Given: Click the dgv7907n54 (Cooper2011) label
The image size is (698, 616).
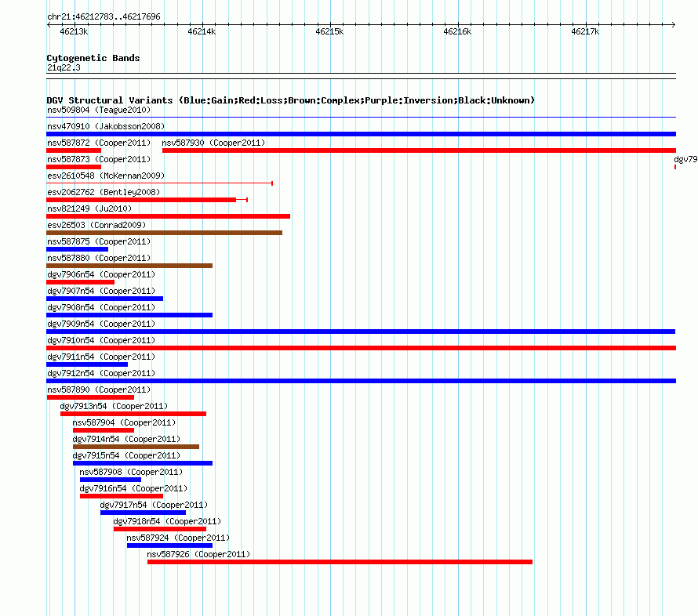Looking at the screenshot, I should click(101, 291).
